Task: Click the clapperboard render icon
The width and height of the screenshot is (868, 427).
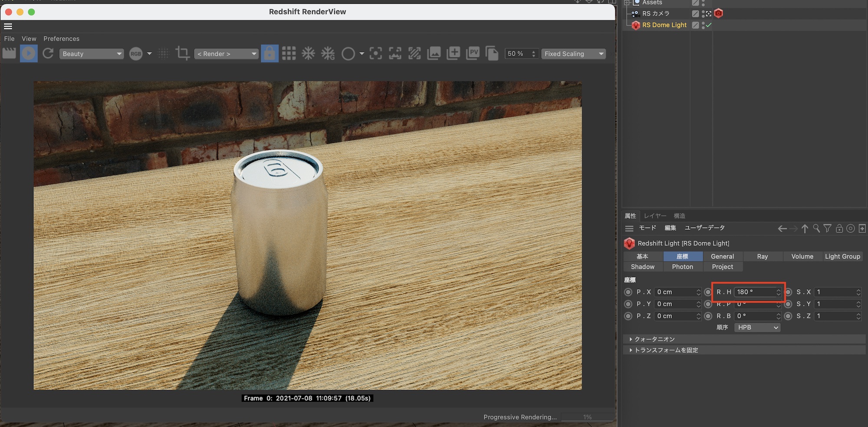Action: [x=9, y=53]
